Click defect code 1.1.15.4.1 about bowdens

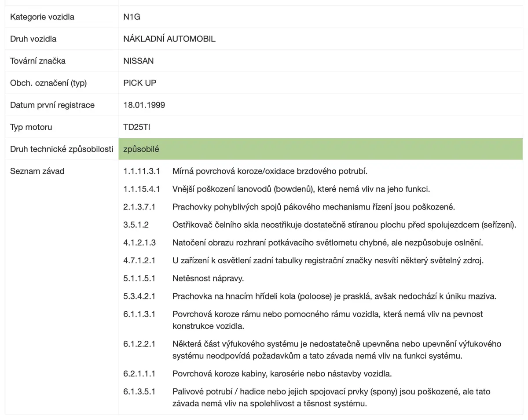pos(142,189)
